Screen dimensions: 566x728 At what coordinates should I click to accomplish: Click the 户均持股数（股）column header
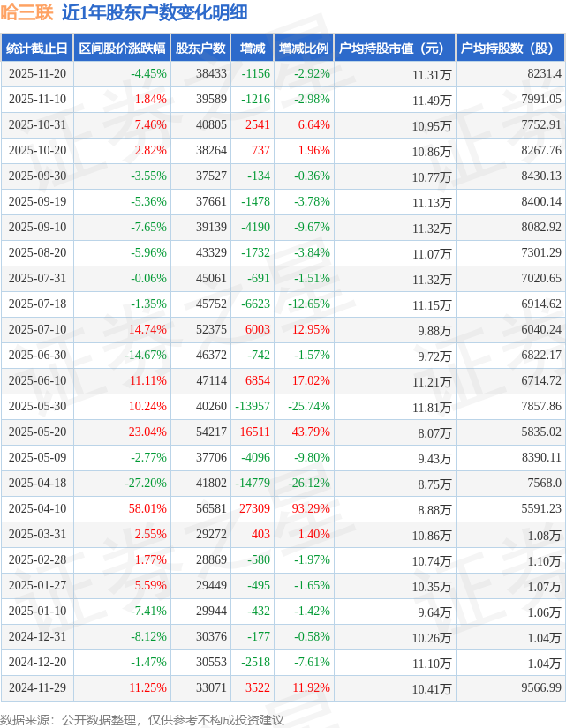pyautogui.click(x=511, y=49)
